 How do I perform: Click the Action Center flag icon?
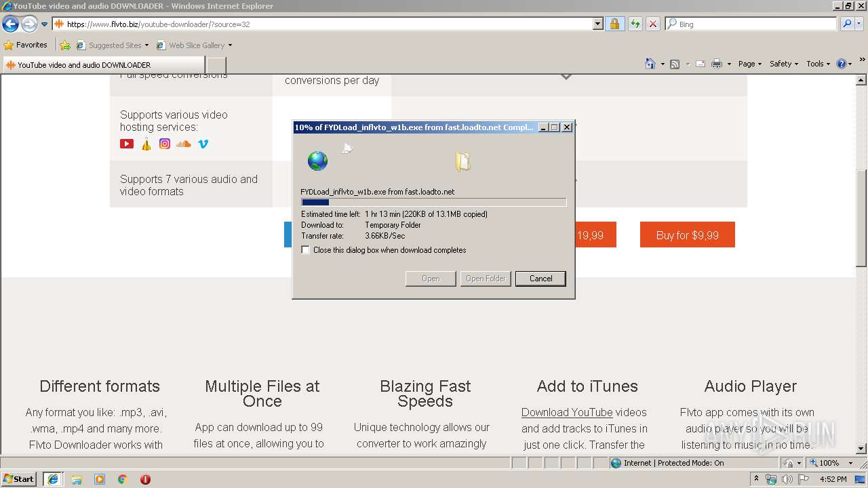coord(804,479)
